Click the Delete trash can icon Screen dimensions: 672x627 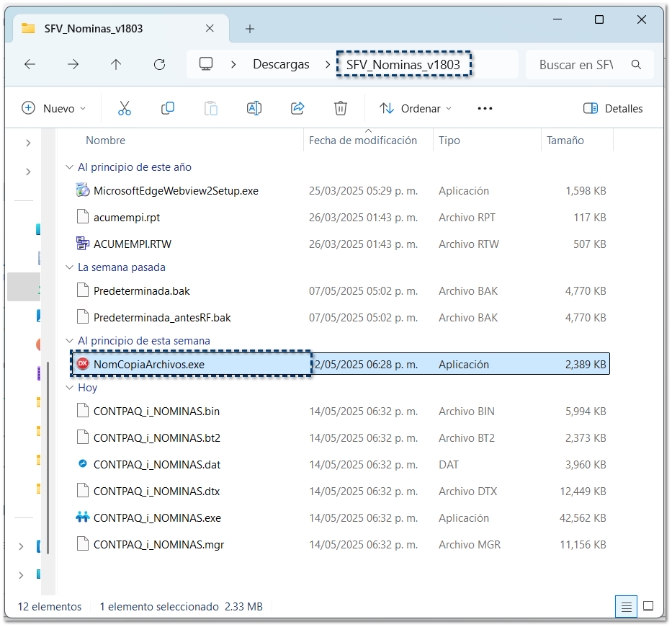click(341, 108)
